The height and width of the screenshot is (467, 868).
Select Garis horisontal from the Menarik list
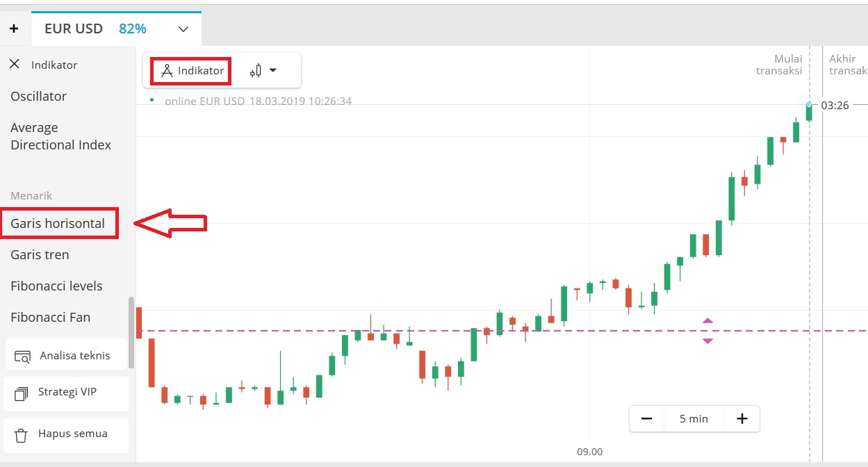click(59, 223)
